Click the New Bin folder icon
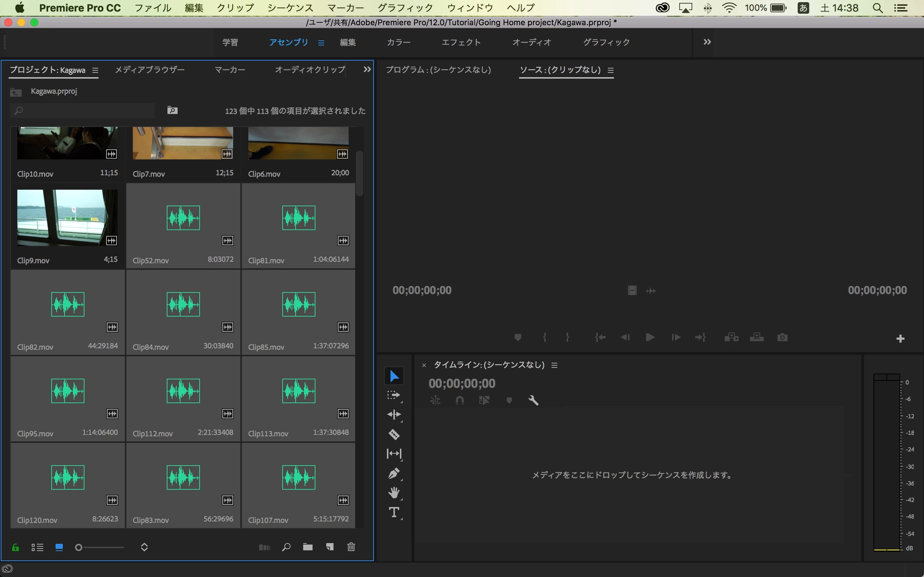The height and width of the screenshot is (577, 924). pyautogui.click(x=308, y=547)
